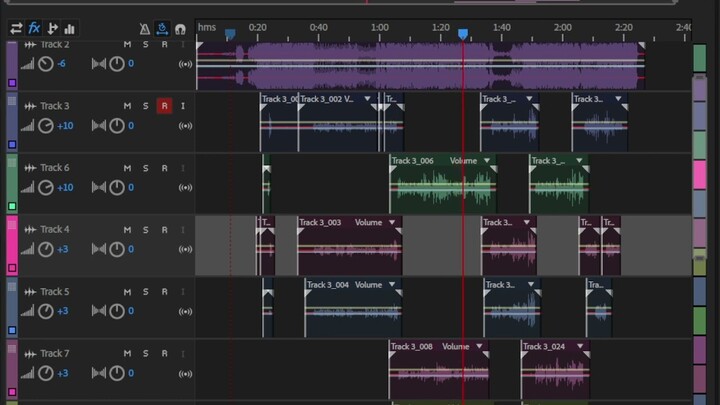Solo Track 3
Image resolution: width=720 pixels, height=405 pixels.
tap(146, 106)
